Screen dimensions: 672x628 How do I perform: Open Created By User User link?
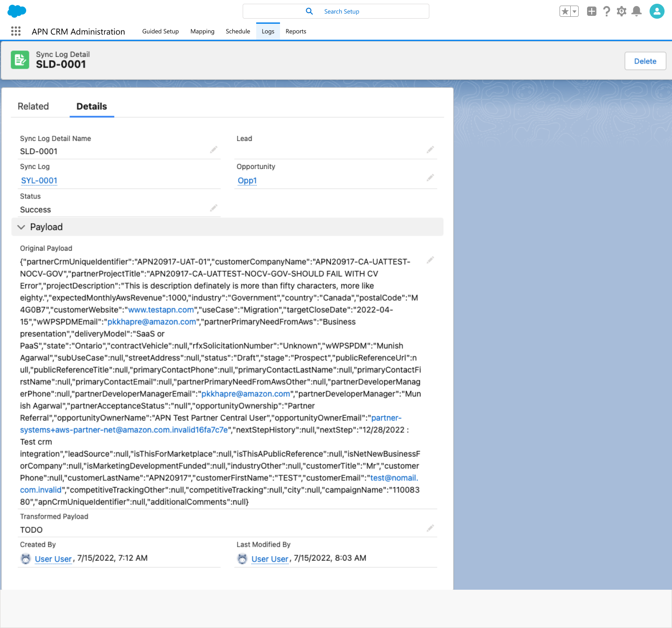coord(53,559)
